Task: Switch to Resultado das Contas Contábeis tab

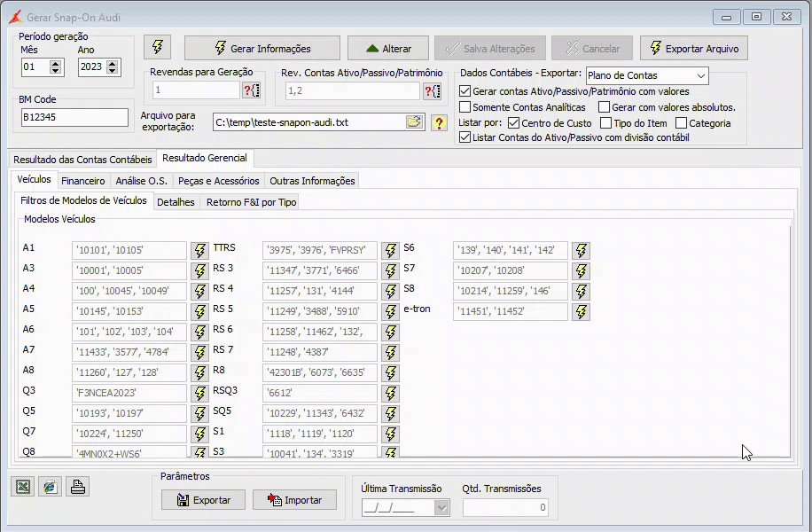Action: pos(82,160)
